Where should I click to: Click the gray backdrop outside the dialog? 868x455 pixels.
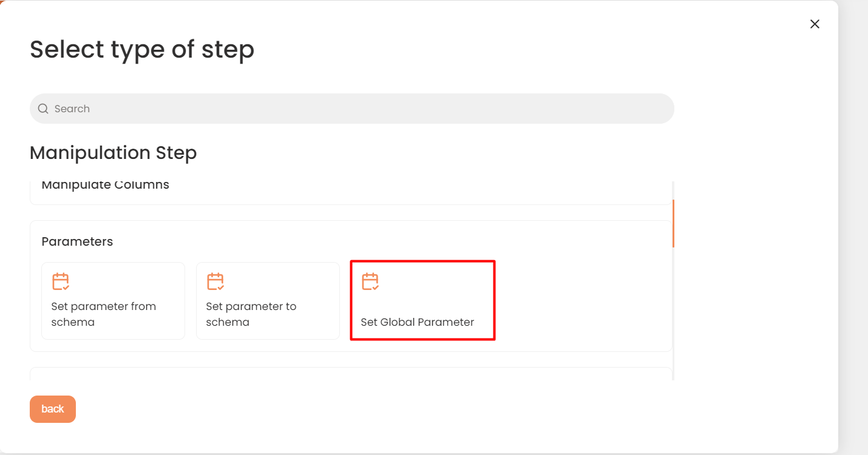point(853,227)
